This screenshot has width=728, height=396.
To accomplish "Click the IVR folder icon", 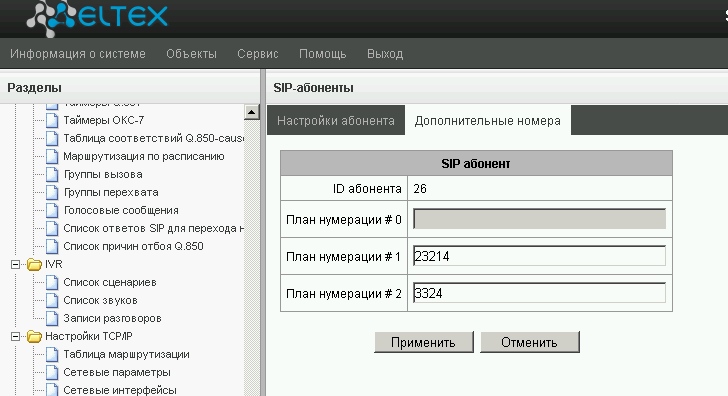I will pyautogui.click(x=34, y=264).
